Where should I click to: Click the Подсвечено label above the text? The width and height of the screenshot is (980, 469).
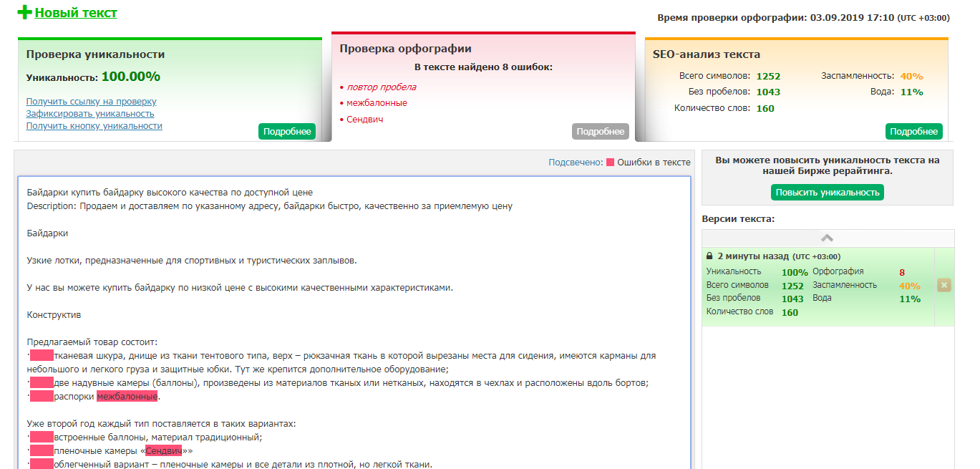click(x=575, y=163)
